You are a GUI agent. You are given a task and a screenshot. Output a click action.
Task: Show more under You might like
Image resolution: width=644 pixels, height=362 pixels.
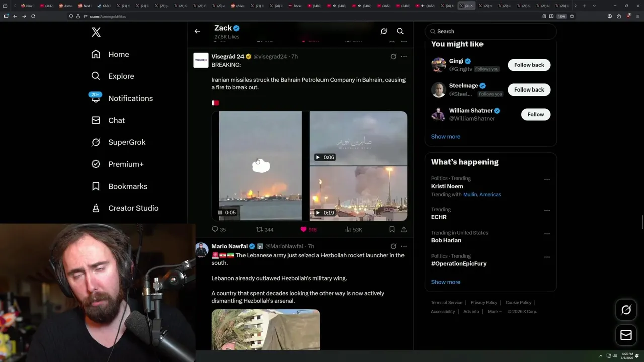446,137
